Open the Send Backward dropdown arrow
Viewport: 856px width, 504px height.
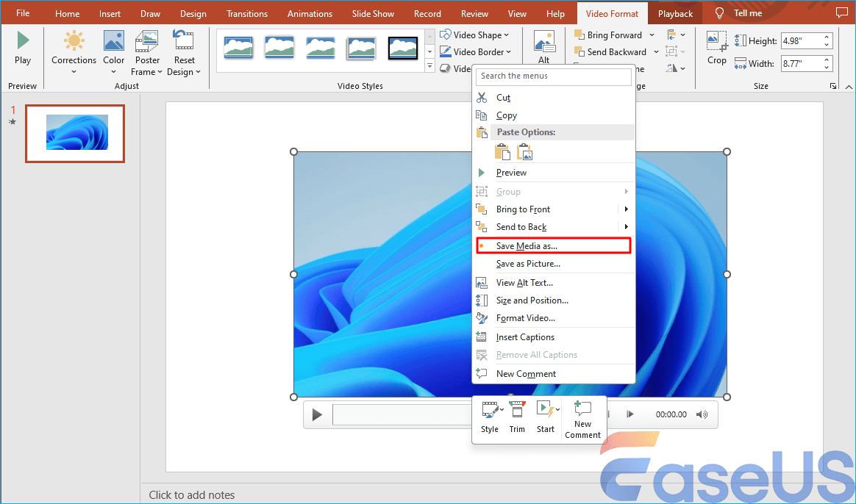pyautogui.click(x=656, y=52)
